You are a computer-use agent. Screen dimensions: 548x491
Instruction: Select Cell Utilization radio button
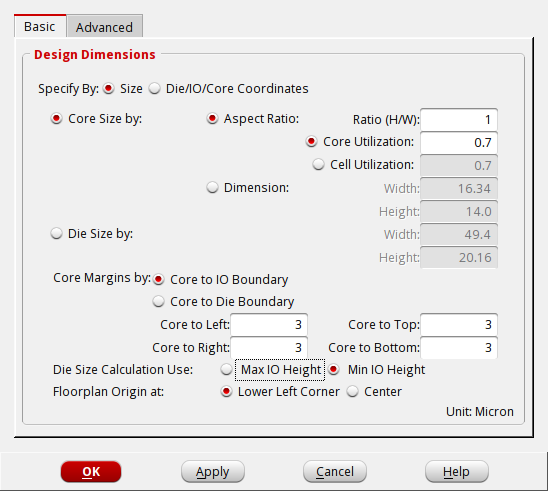pos(318,164)
